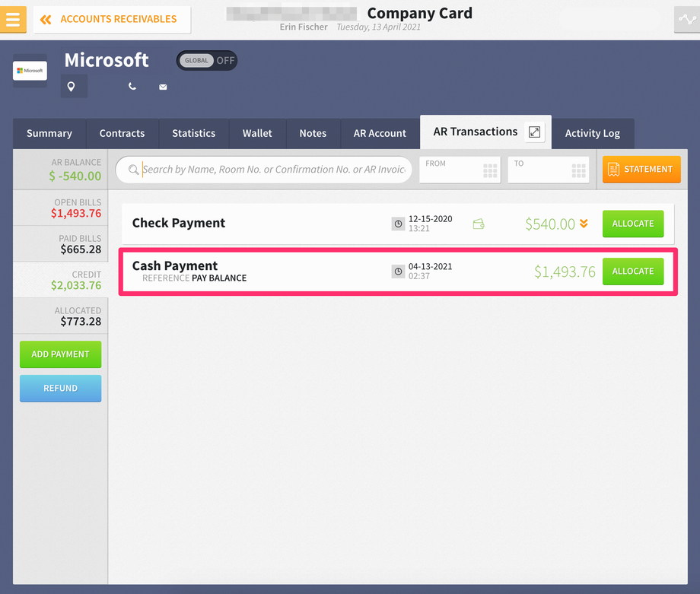Image resolution: width=700 pixels, height=594 pixels.
Task: Click the Microsoft company name heading
Action: click(x=107, y=60)
